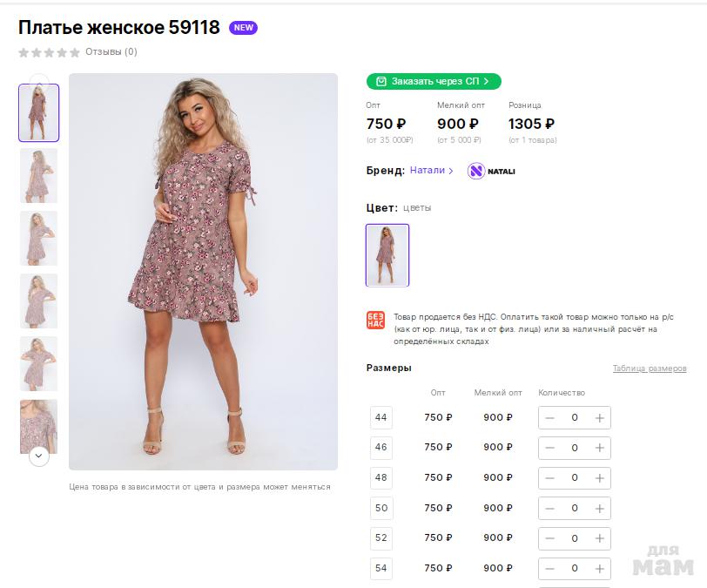Image resolution: width=707 pixels, height=588 pixels.
Task: Open 'Таблица размеров' link
Action: [x=649, y=368]
